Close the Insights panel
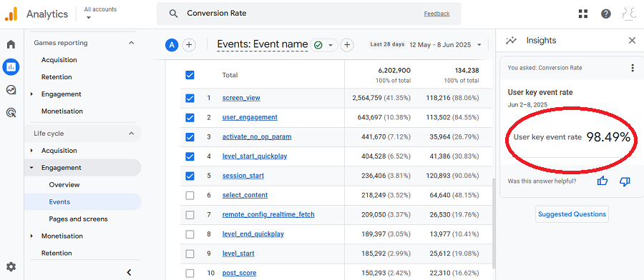 pyautogui.click(x=632, y=40)
